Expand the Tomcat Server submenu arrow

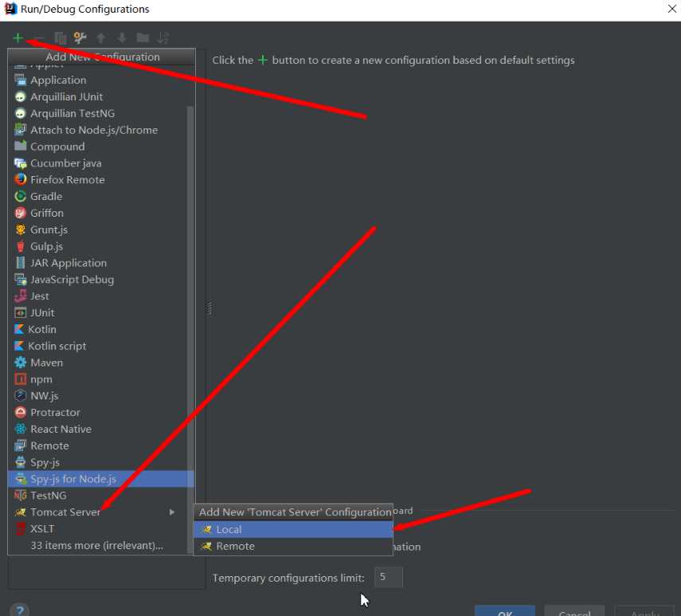(x=172, y=512)
